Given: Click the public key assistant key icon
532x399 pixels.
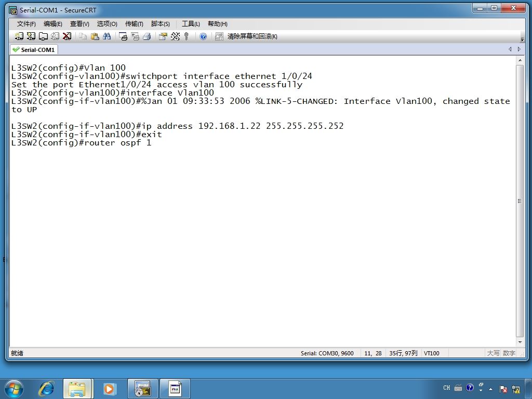Looking at the screenshot, I should (x=187, y=36).
